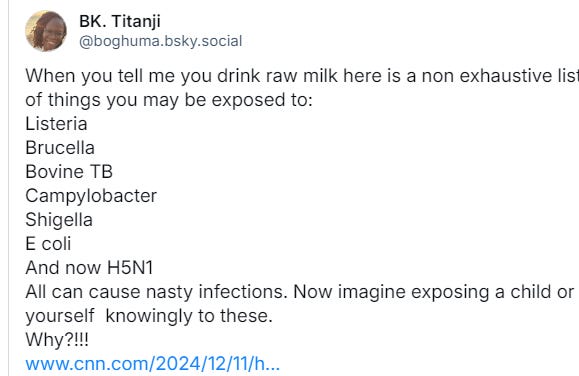Click the word Shigella
Image resolution: width=579 pixels, height=376 pixels.
click(59, 220)
